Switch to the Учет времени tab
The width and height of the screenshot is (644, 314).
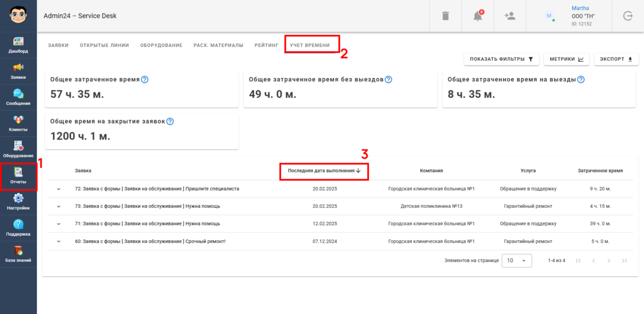coord(310,45)
